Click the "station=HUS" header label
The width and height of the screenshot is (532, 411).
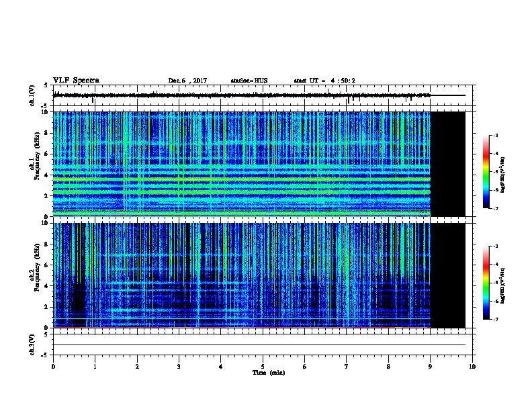tap(249, 81)
